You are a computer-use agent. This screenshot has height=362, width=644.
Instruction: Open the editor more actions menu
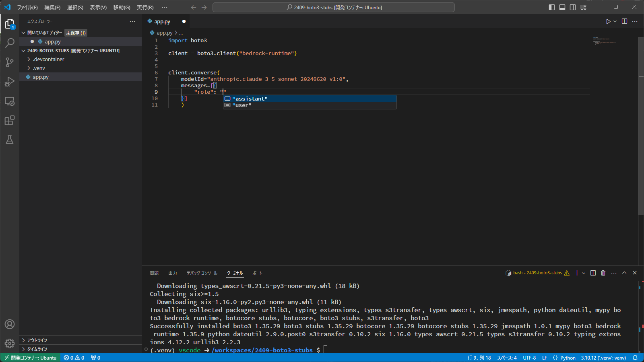click(x=635, y=21)
